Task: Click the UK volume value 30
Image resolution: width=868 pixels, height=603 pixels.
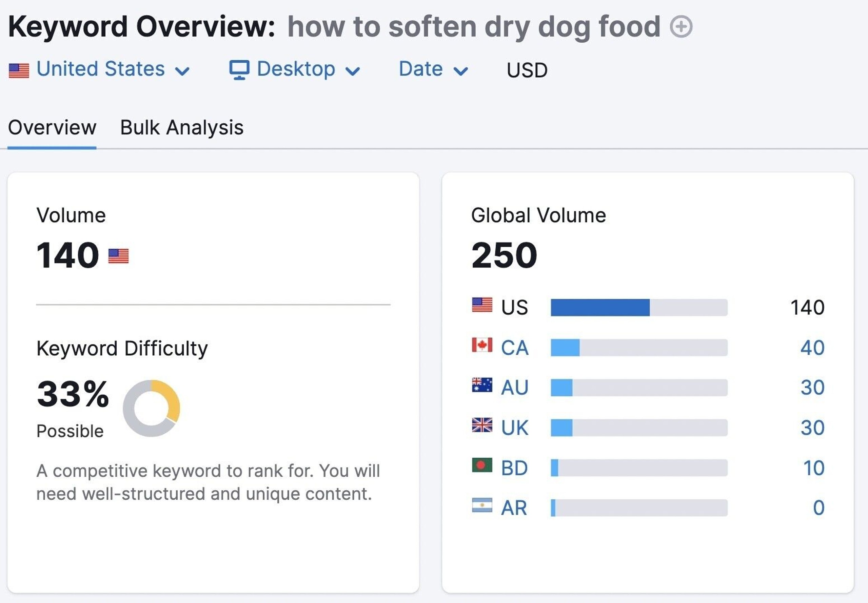Action: (x=812, y=428)
